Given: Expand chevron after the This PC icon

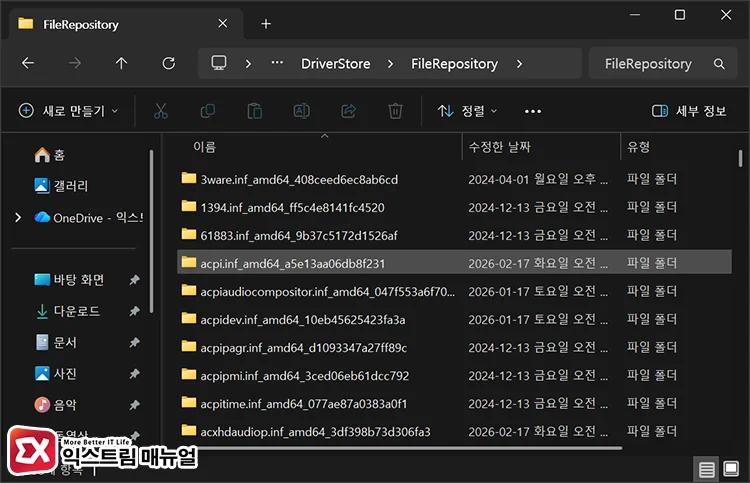Looking at the screenshot, I should coord(248,64).
